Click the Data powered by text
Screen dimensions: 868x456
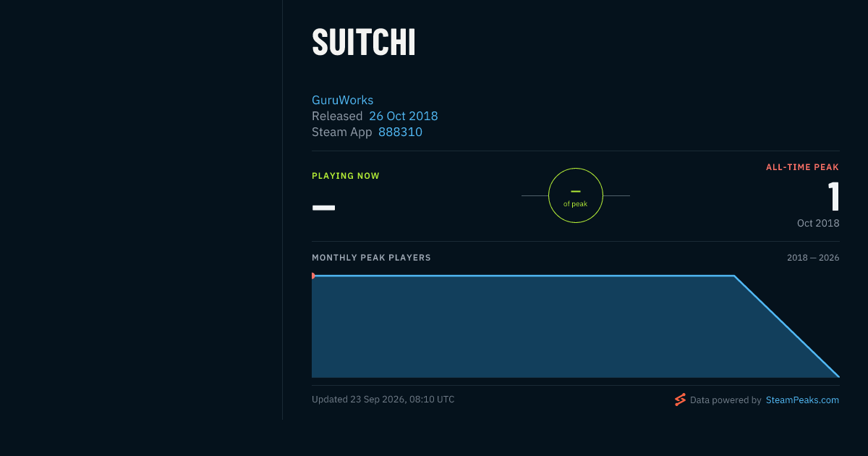[x=726, y=400]
